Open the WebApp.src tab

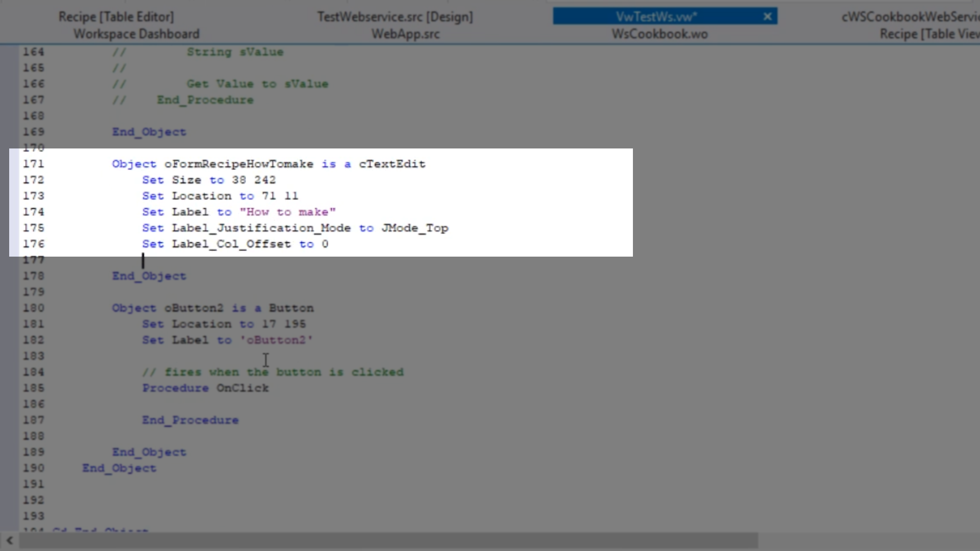pos(405,34)
